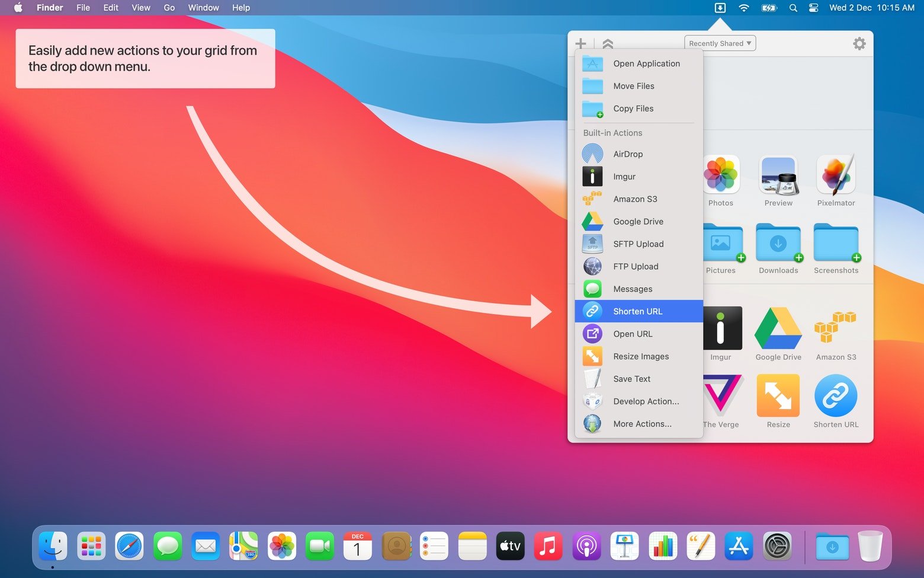Click the Amazon S3 grid icon
Viewport: 924px width, 578px height.
click(x=836, y=328)
